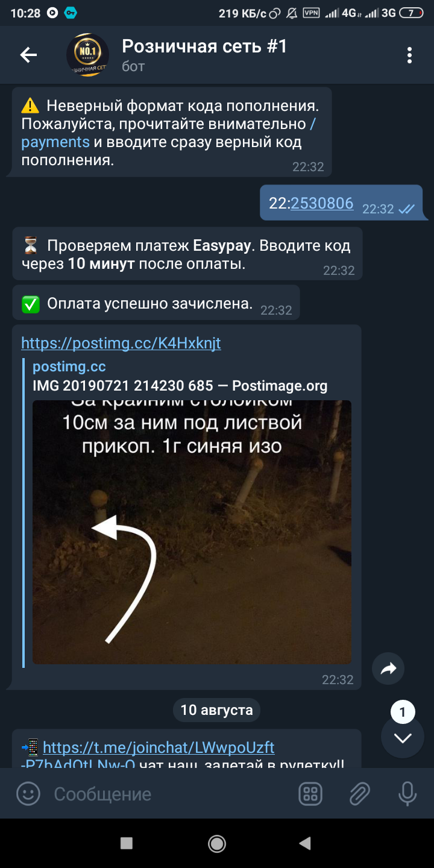Open the three-dot chat options menu

(x=409, y=55)
